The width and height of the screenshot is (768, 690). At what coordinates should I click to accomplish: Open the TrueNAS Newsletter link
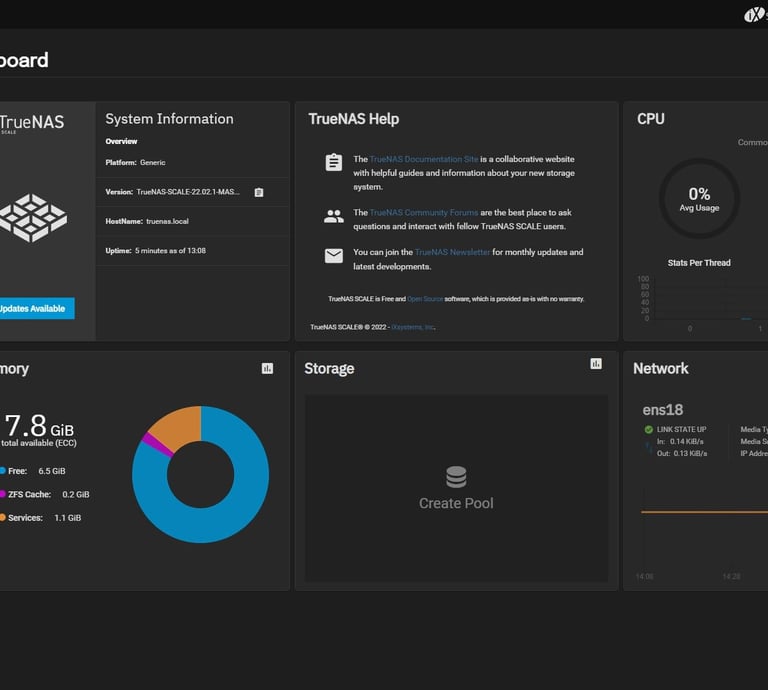point(452,252)
